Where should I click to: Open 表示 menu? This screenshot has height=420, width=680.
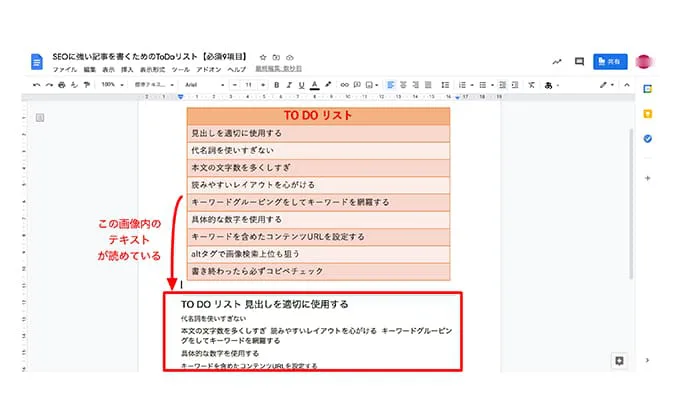(108, 69)
